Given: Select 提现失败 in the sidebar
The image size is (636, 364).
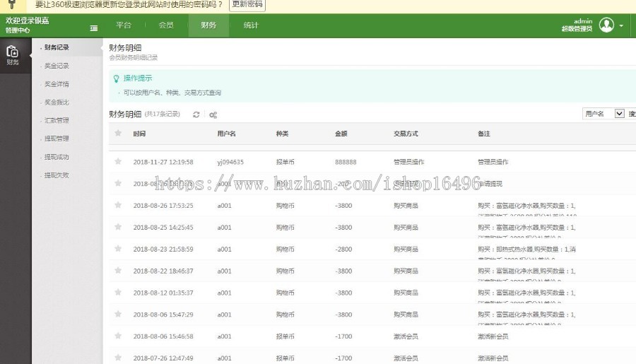Looking at the screenshot, I should pyautogui.click(x=57, y=175).
